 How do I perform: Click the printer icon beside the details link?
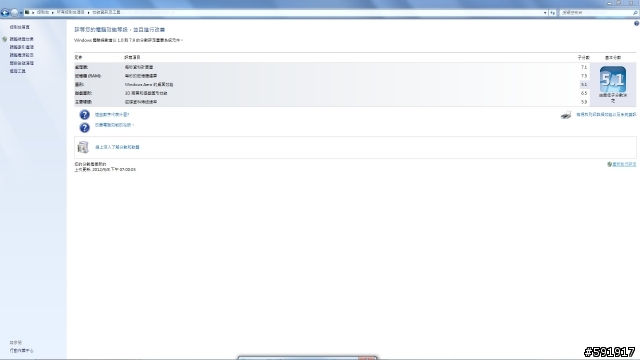pyautogui.click(x=566, y=115)
